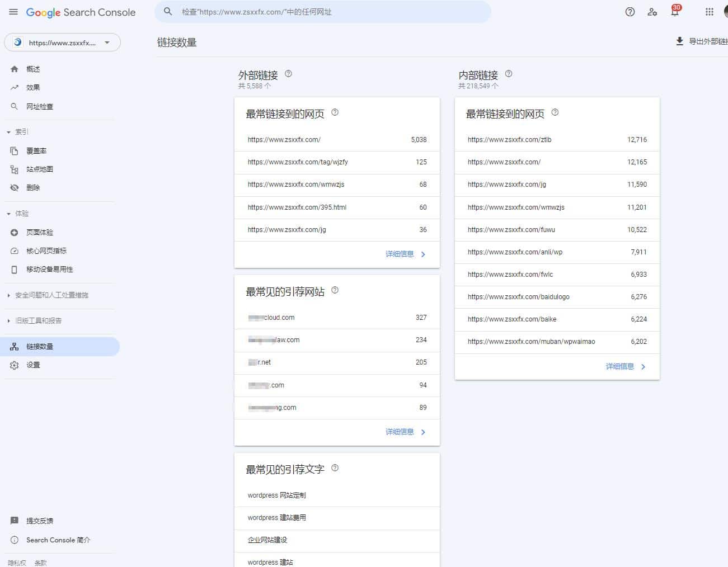Select the internal https://www.zsxxfx.com/jg row 11,590
Image resolution: width=728 pixels, height=567 pixels.
point(557,185)
